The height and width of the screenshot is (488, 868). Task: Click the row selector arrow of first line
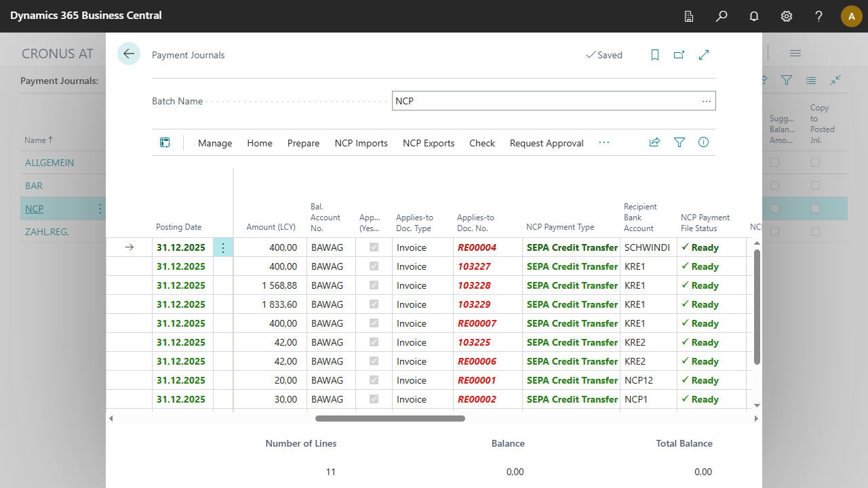pyautogui.click(x=129, y=247)
